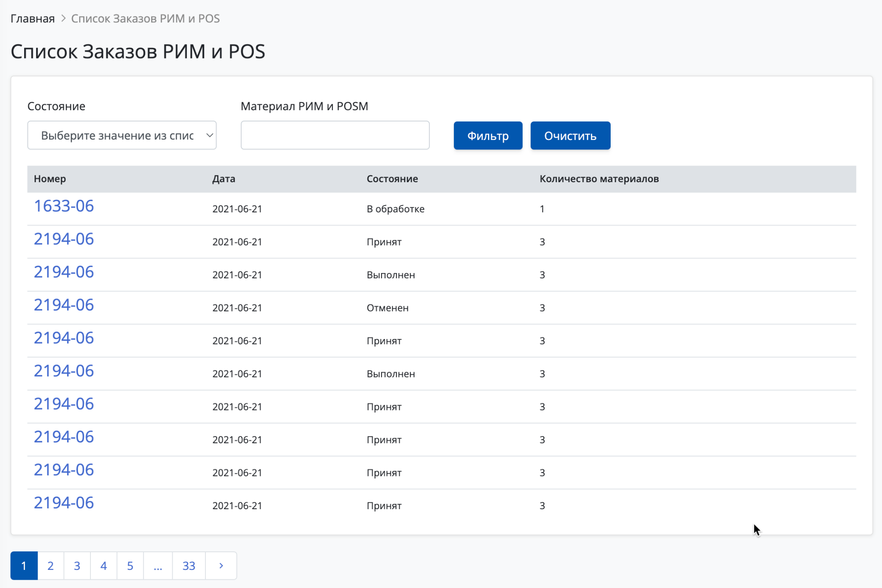The image size is (882, 588).
Task: Click the Количество материалов column header
Action: [x=599, y=179]
